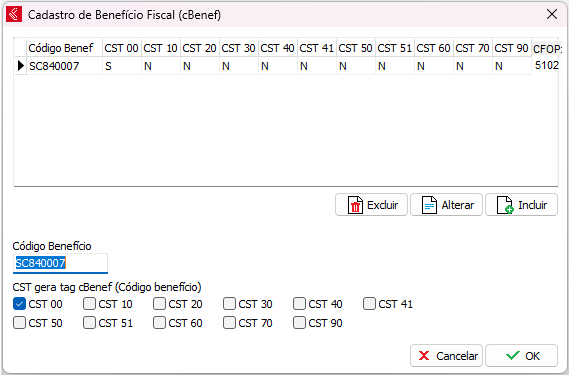Uncheck the CST 00 checkbox

(19, 304)
